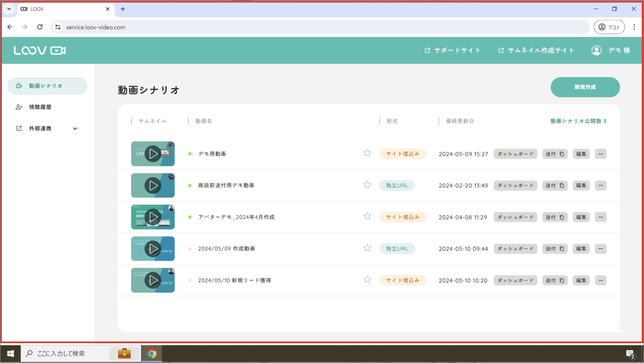Click 送付 copy button for 商談前送付用デモ動画

click(555, 186)
